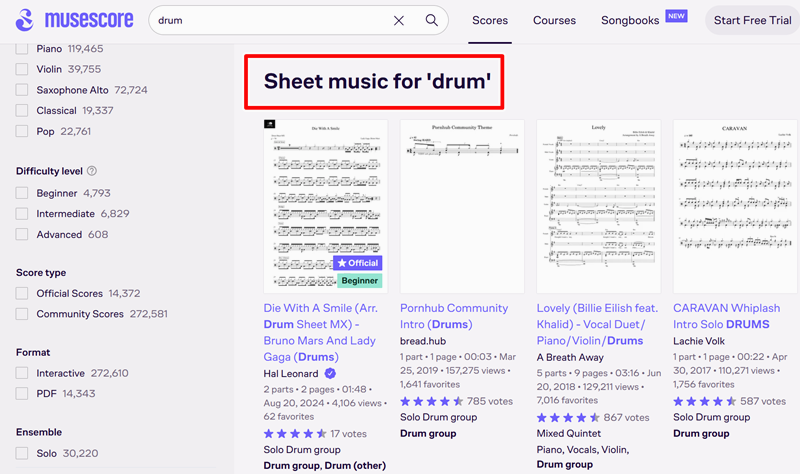Switch to the Scores tab
The image size is (800, 474).
(490, 20)
